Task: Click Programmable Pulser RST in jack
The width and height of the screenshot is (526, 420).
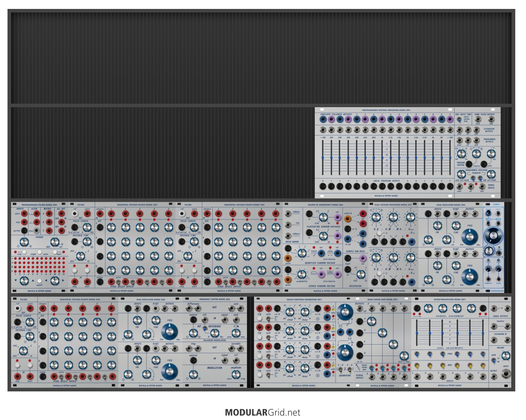Action: [x=61, y=231]
